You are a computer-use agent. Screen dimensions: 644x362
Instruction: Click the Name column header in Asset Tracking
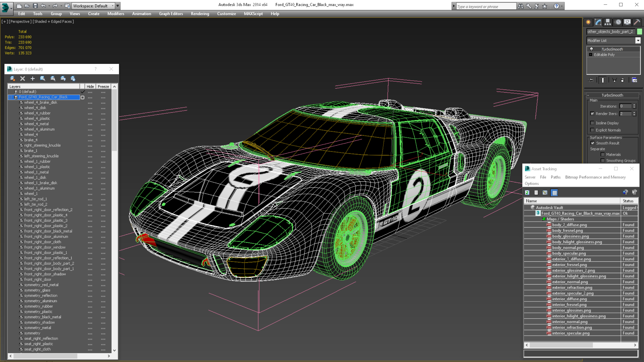coord(572,201)
